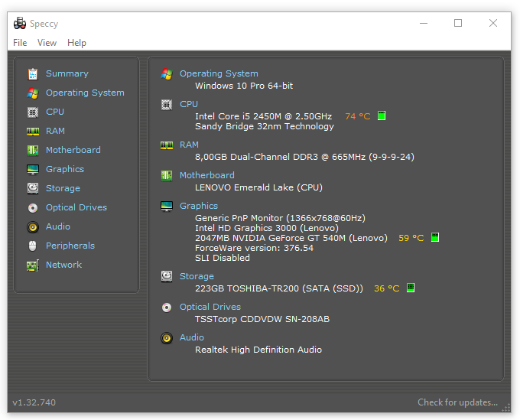Click the storage SSD temperature indicator
520x420 pixels.
click(411, 288)
